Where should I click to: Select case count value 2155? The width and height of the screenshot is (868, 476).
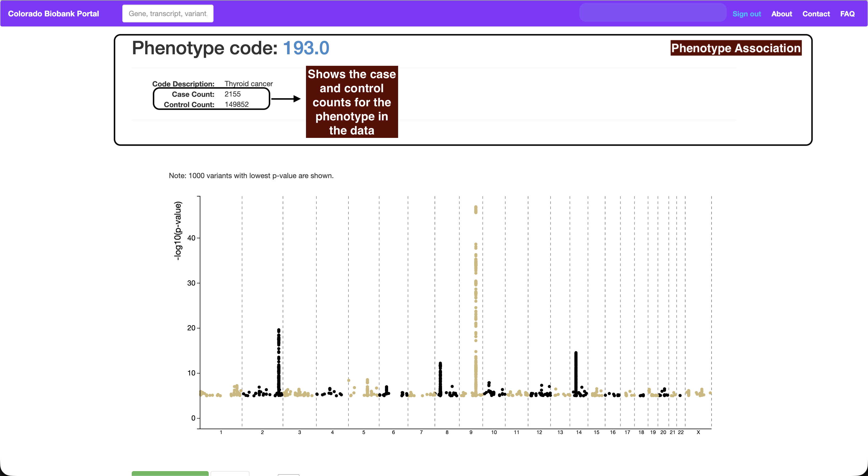coord(232,94)
